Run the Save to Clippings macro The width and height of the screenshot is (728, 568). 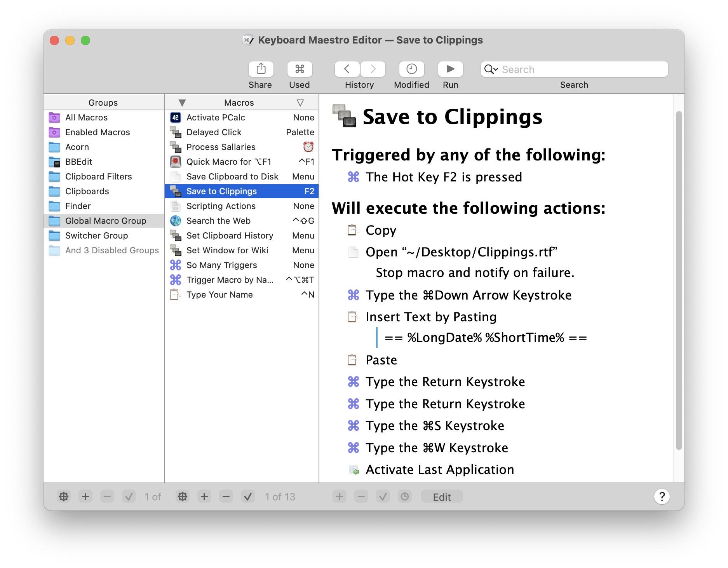450,69
